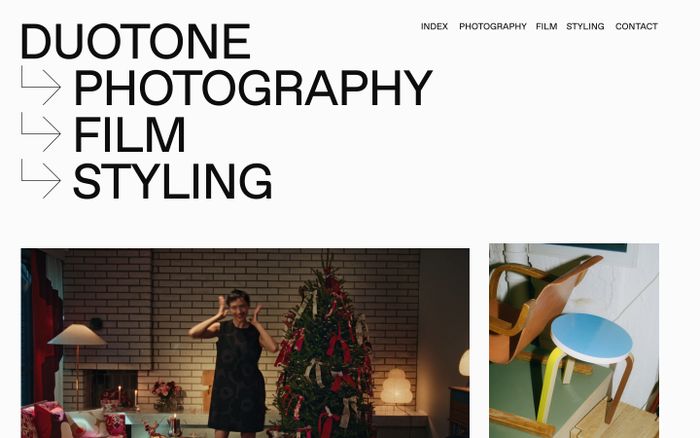This screenshot has height=438, width=700.
Task: Click the blue-topped stool in the photo
Action: click(x=586, y=366)
